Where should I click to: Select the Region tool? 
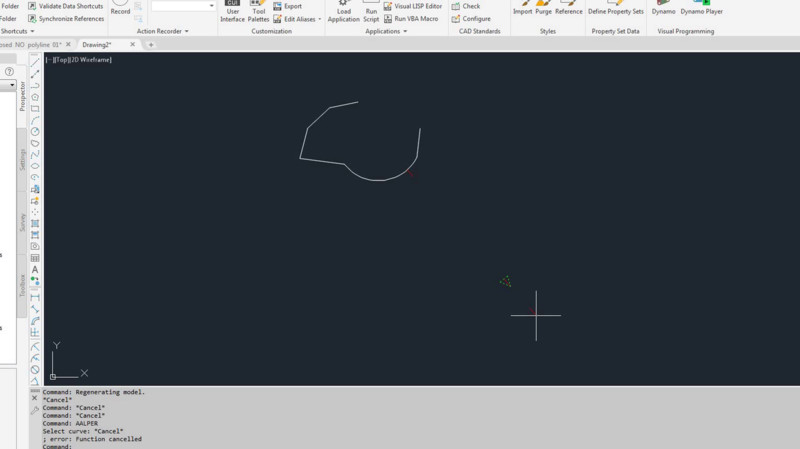click(x=35, y=246)
